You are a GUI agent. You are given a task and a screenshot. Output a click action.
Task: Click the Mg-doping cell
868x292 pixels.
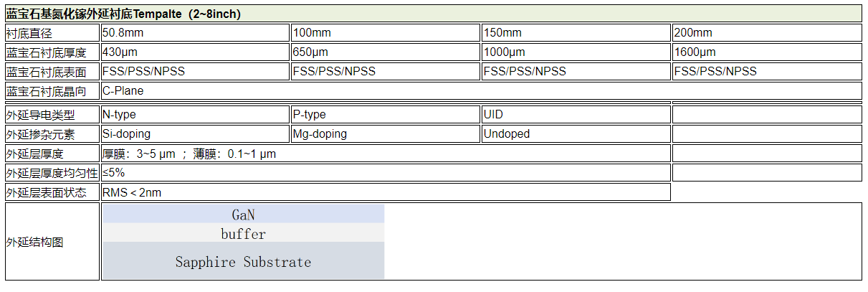(386, 134)
